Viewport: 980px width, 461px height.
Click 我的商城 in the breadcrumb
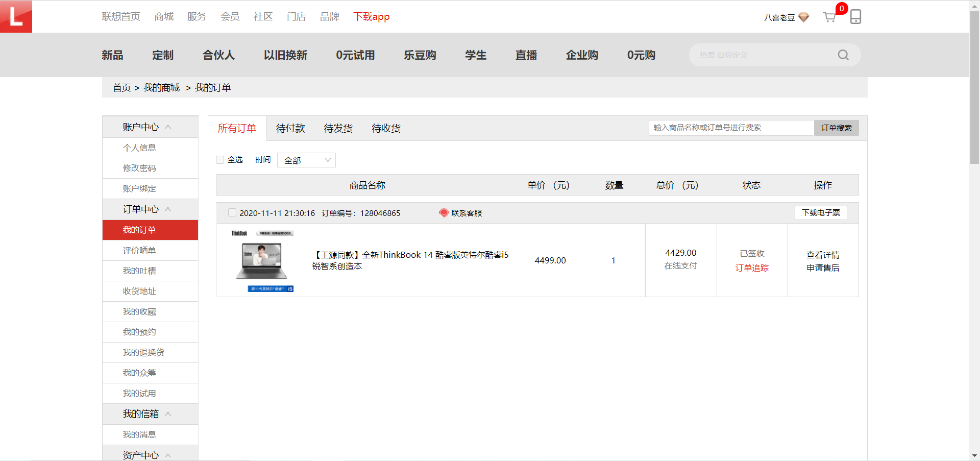point(161,88)
